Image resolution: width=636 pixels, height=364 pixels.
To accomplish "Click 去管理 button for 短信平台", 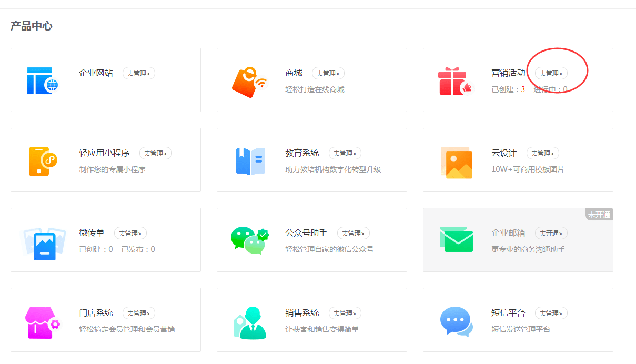I will point(551,313).
